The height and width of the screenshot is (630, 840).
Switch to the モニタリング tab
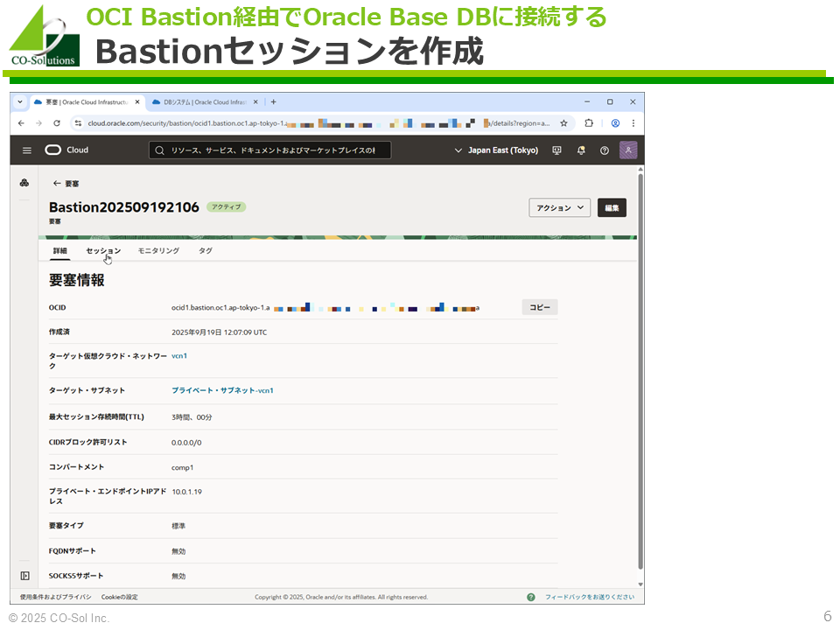pos(158,251)
